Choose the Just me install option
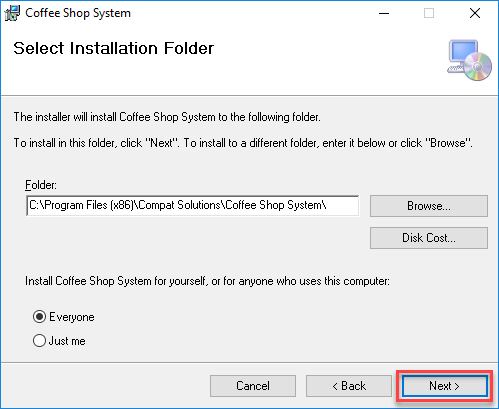Viewport: 499px width, 409px height. pyautogui.click(x=39, y=341)
